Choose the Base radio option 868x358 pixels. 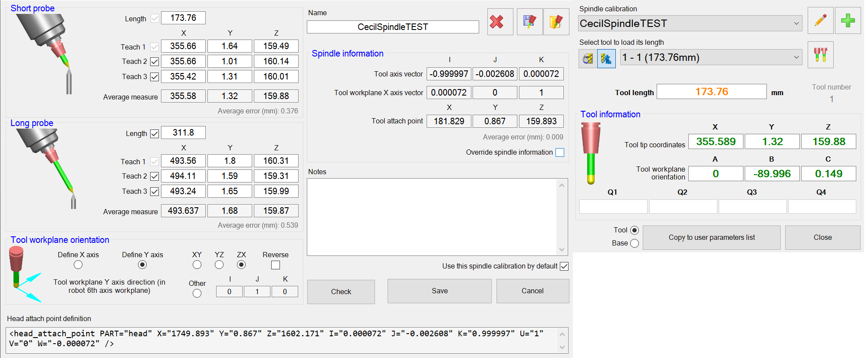(x=634, y=243)
